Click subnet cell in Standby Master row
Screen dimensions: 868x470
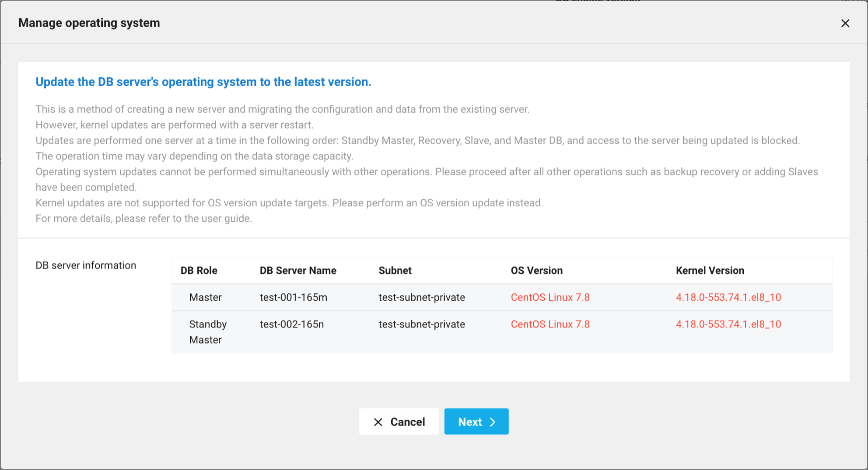click(422, 324)
